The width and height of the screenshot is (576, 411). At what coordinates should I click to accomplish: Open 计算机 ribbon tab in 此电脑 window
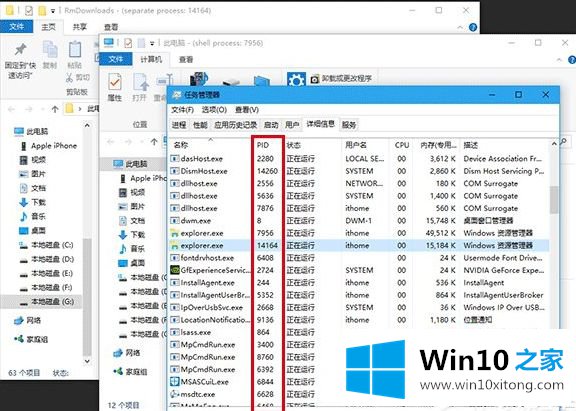coord(151,59)
